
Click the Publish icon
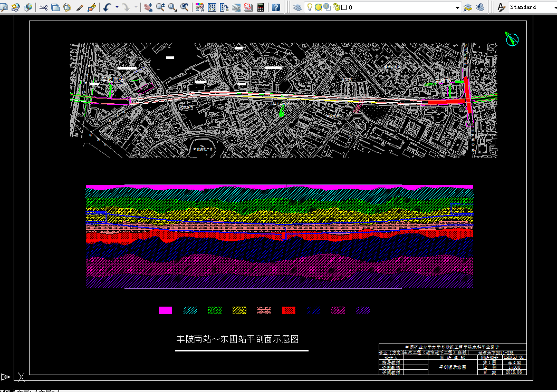pyautogui.click(x=16, y=7)
